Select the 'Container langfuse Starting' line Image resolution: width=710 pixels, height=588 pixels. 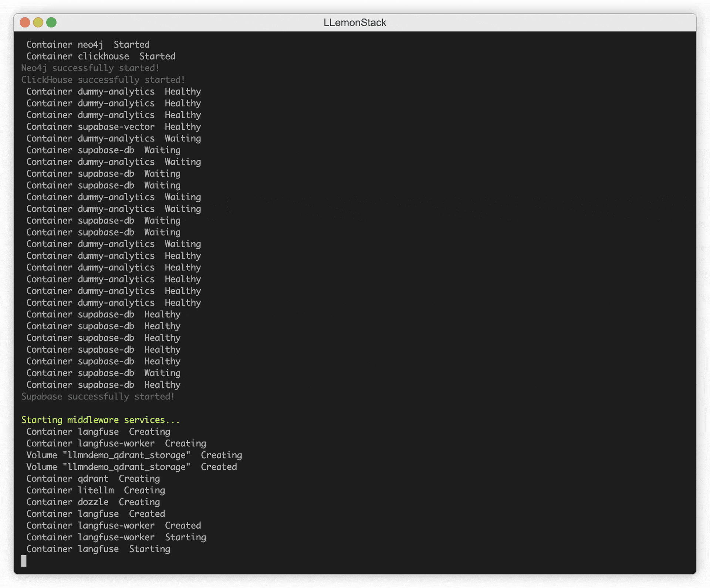click(98, 549)
